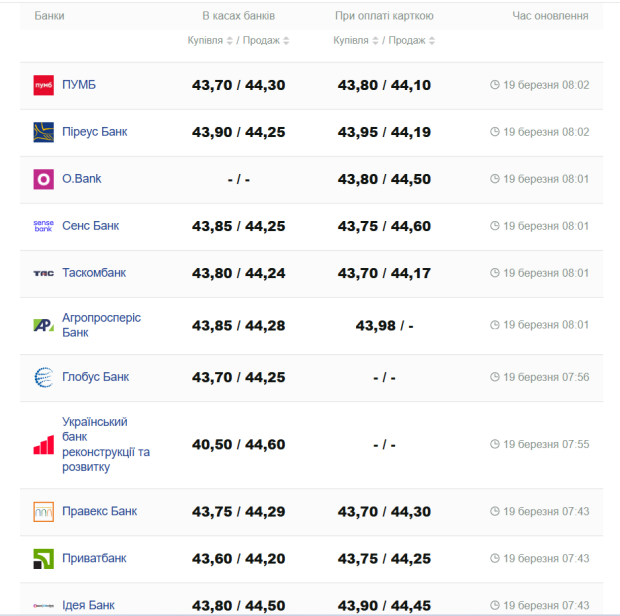Viewport: 620px width, 616px height.
Task: Click the Агропросперіс Банк logo
Action: coord(43,325)
